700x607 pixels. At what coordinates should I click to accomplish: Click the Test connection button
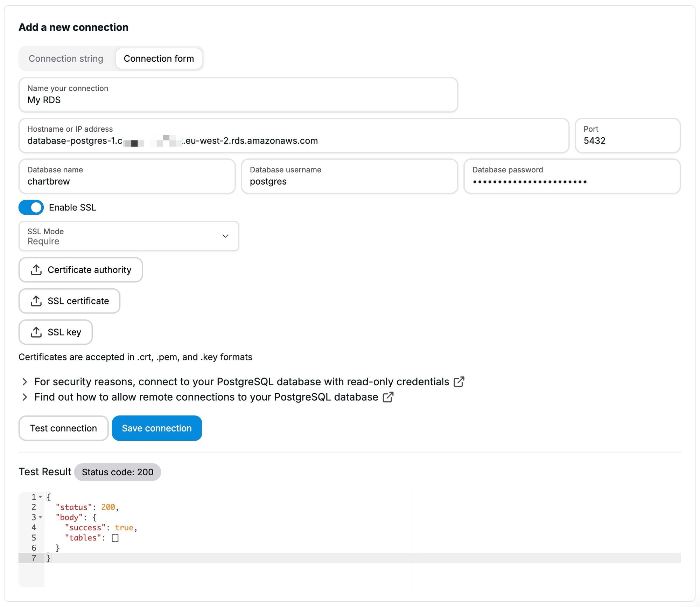(63, 428)
